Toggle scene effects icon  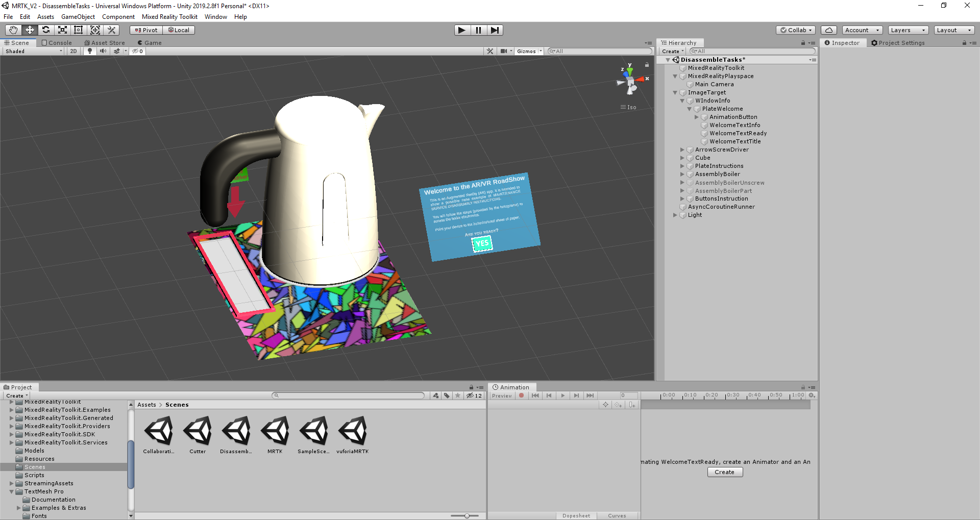[117, 51]
